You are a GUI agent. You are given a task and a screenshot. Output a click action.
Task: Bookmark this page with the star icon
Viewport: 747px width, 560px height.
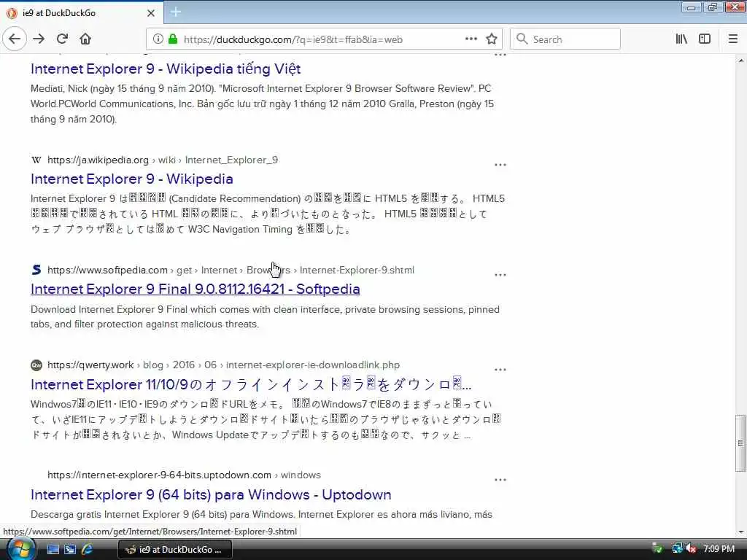click(x=492, y=39)
